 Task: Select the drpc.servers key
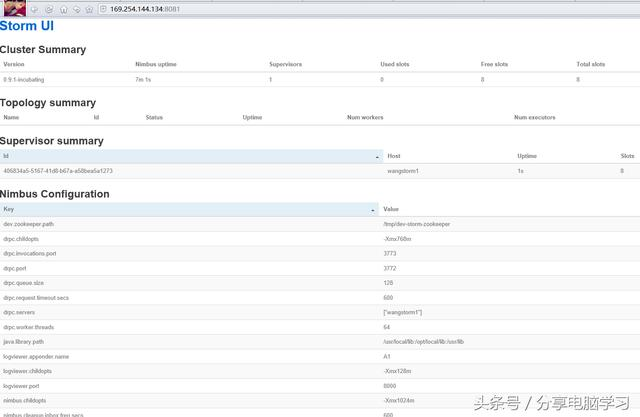[19, 312]
